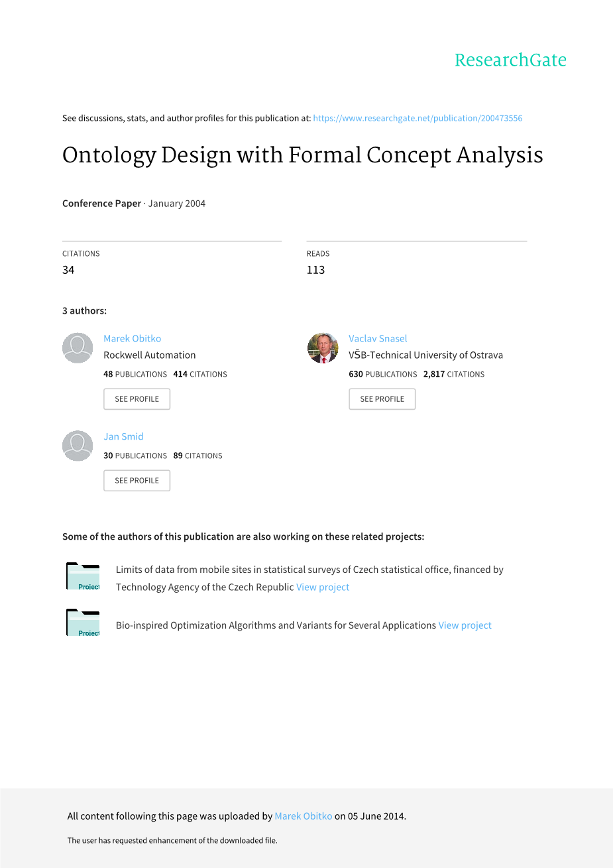Click the Rockwell Automation affiliation text
Viewport: 613px width, 868px height.
[x=149, y=355]
